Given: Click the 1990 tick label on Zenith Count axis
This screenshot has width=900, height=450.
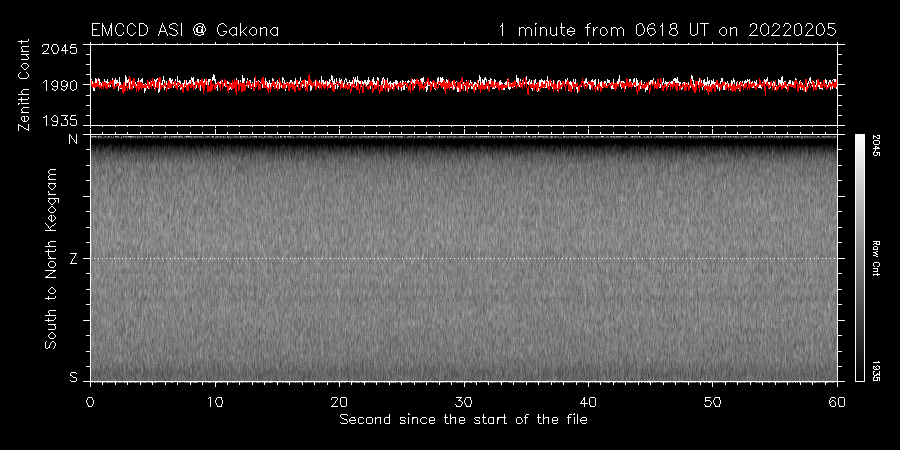Looking at the screenshot, I should click(60, 85).
